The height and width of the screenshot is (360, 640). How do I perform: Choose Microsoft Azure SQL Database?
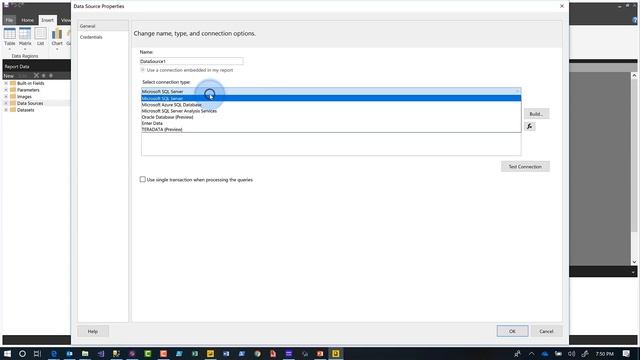coord(331,104)
